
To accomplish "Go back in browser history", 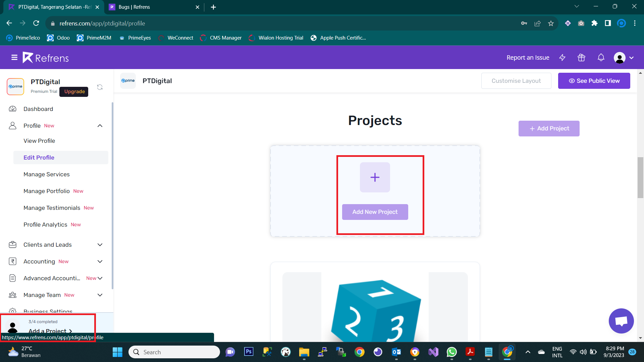I will pos(9,23).
